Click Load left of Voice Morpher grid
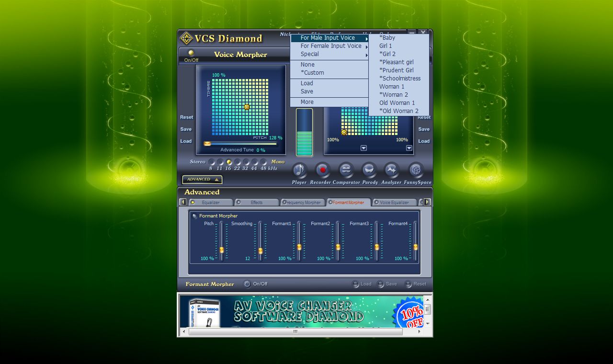The height and width of the screenshot is (364, 613). 186,141
